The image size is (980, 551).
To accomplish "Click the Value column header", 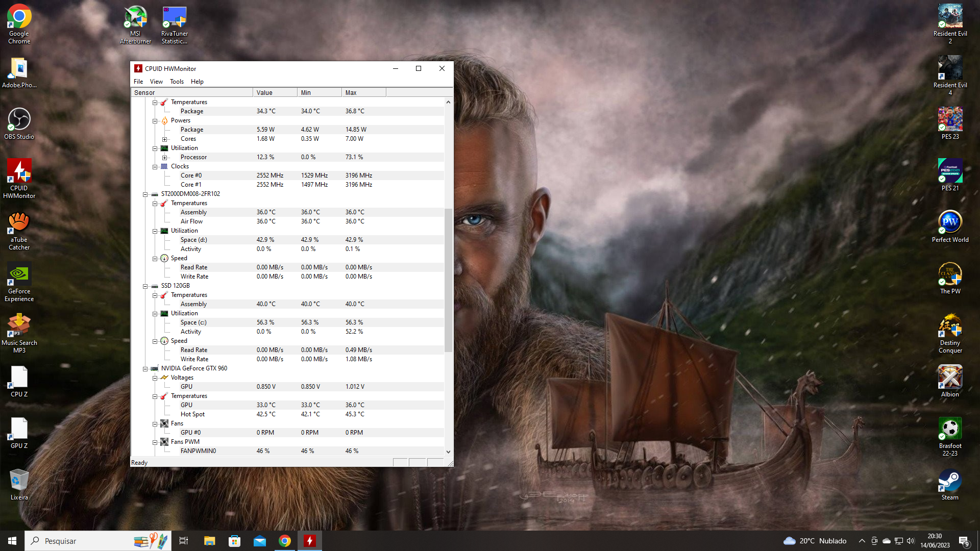I will click(275, 92).
